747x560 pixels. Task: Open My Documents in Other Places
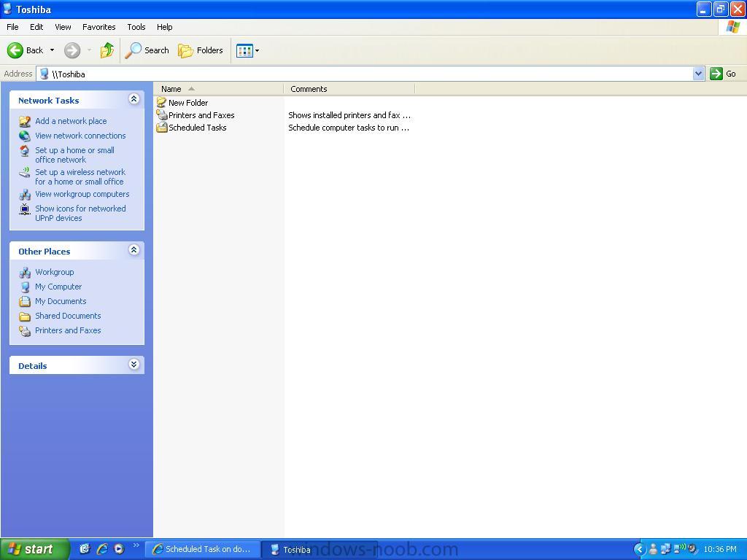coord(61,301)
